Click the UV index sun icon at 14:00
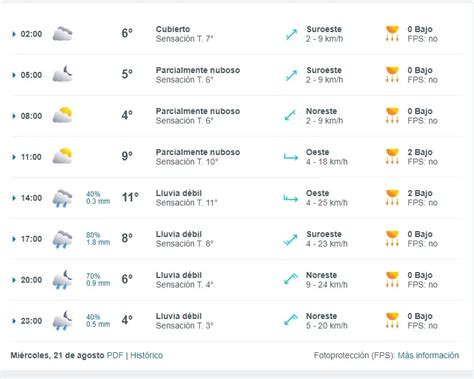The height and width of the screenshot is (379, 474). pos(392,198)
